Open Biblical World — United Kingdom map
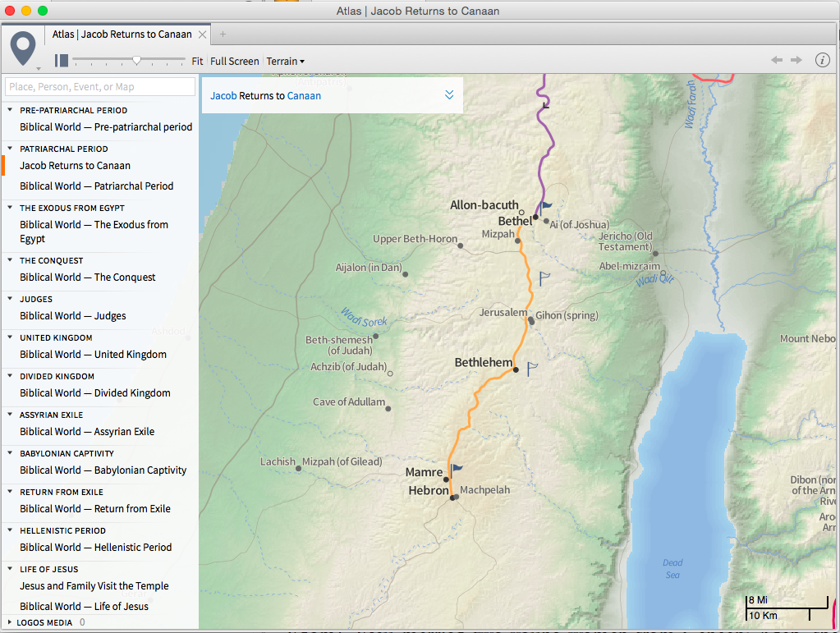Viewport: 840px width, 633px height. tap(94, 354)
